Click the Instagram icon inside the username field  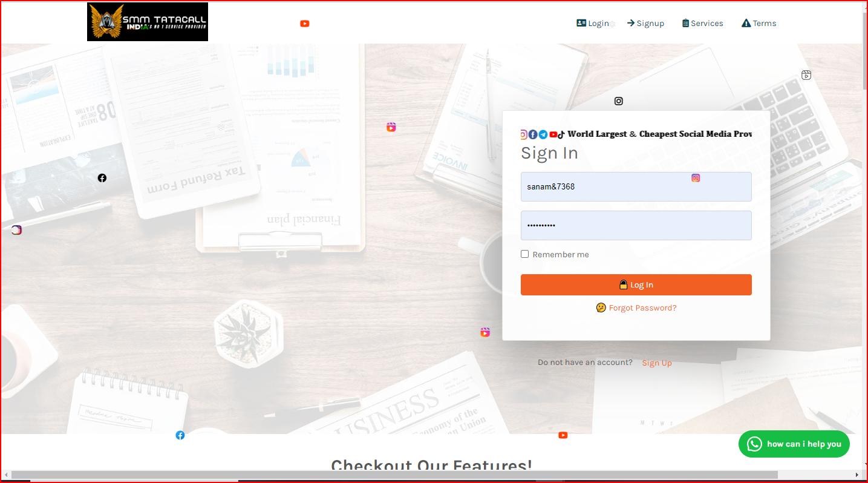[x=696, y=178]
